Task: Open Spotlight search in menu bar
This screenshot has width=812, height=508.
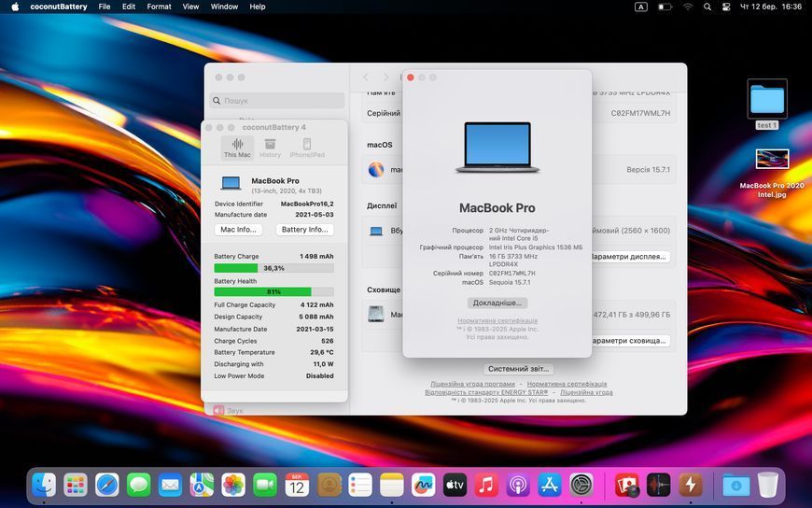Action: 707,7
